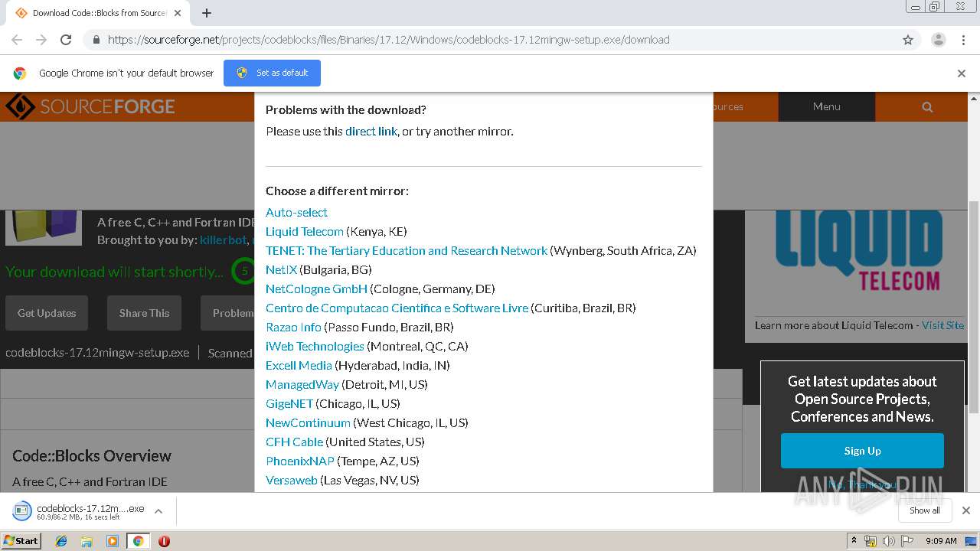The width and height of the screenshot is (980, 551).
Task: Select NetIX Bulgaria mirror
Action: coord(281,269)
